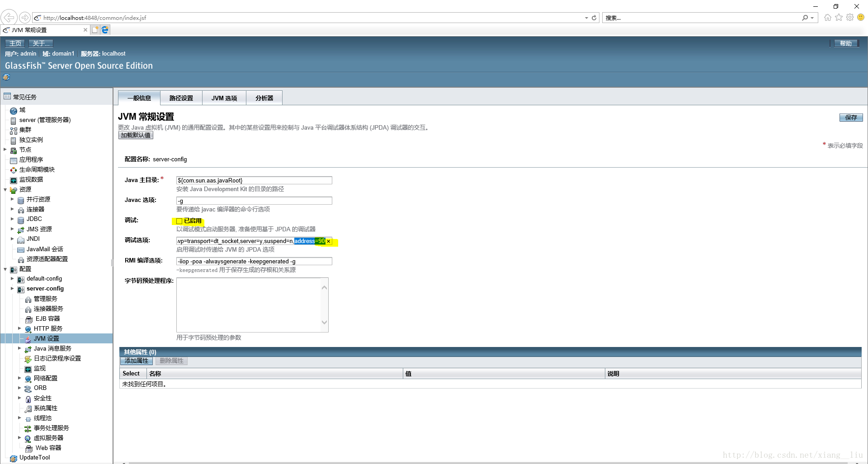Toggle the 调试 已启用 checkbox
868x464 pixels.
179,221
